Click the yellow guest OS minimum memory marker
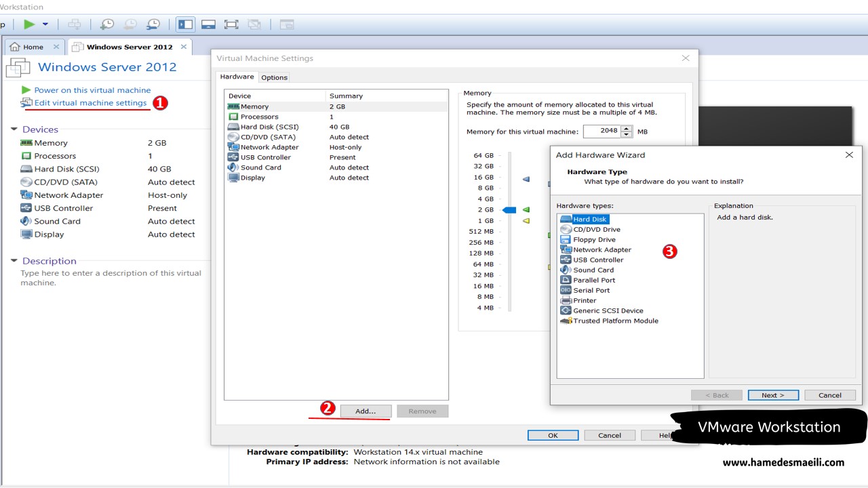Viewport: 868px width, 488px height. [x=526, y=221]
